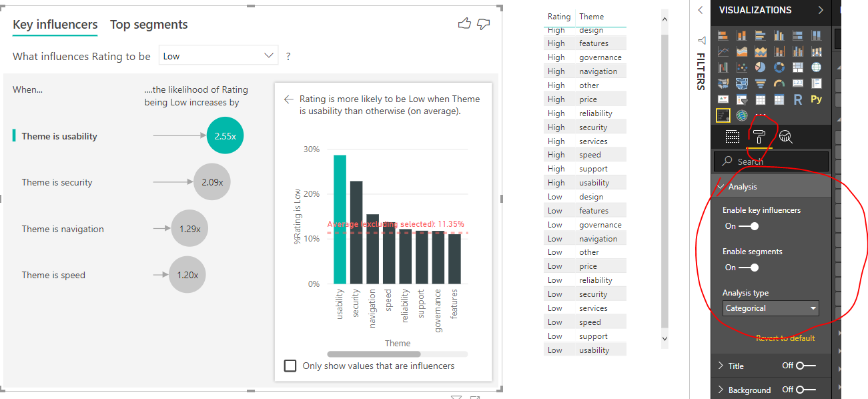868x399 pixels.
Task: Select the scatter chart visual
Action: click(742, 67)
